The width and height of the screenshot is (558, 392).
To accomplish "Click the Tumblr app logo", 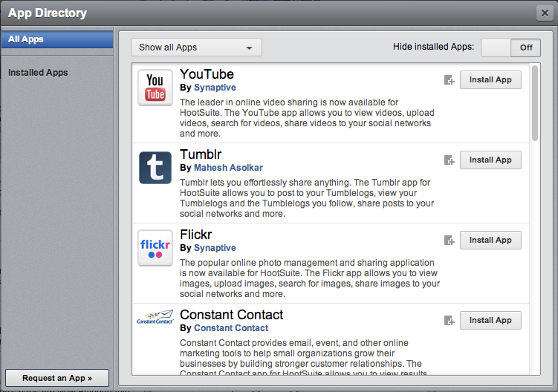I will 155,168.
